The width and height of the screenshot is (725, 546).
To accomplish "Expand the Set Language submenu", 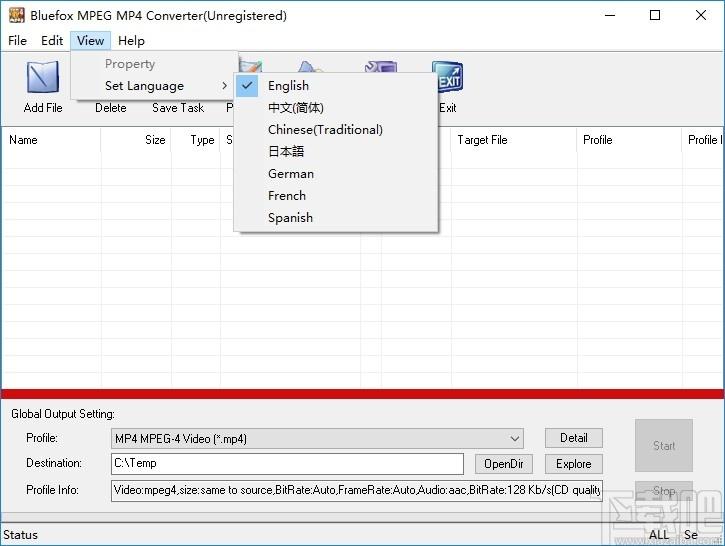I will point(154,86).
